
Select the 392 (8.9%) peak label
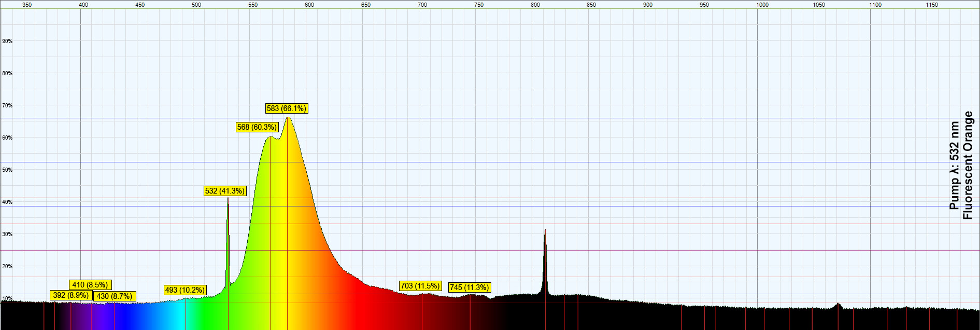(70, 295)
